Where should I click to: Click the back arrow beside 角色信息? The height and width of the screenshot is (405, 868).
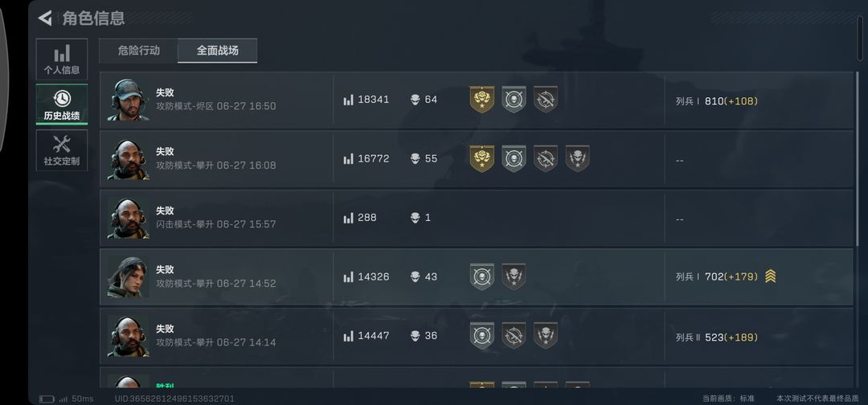tap(45, 18)
